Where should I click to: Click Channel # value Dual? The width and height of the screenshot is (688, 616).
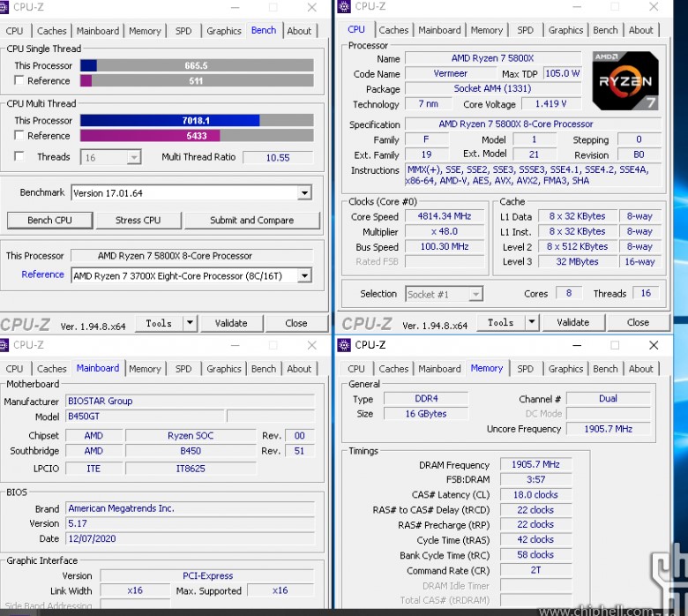pyautogui.click(x=608, y=398)
